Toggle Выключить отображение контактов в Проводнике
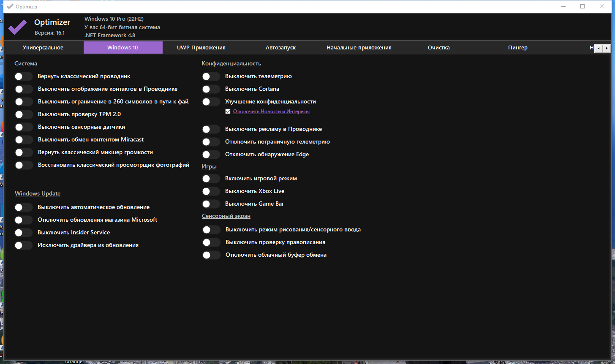The height and width of the screenshot is (364, 615). pos(24,89)
